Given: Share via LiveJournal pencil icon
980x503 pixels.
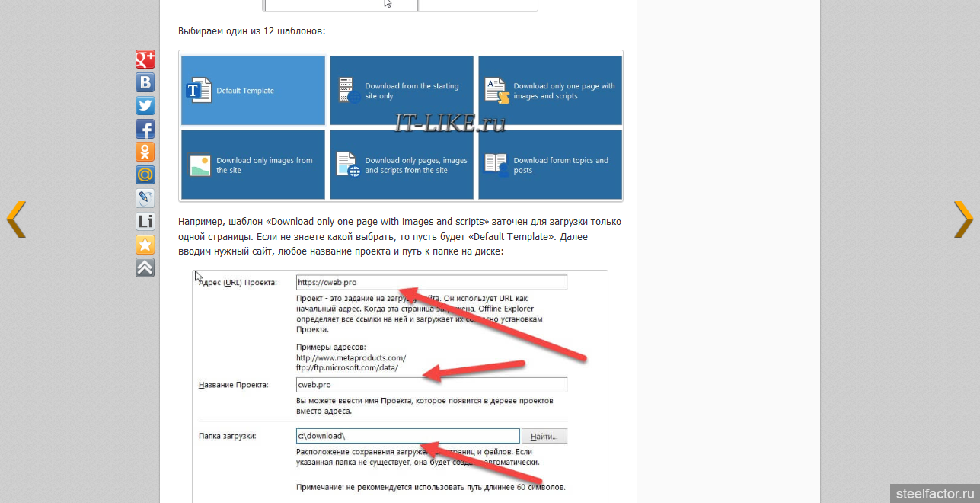Looking at the screenshot, I should coord(145,198).
